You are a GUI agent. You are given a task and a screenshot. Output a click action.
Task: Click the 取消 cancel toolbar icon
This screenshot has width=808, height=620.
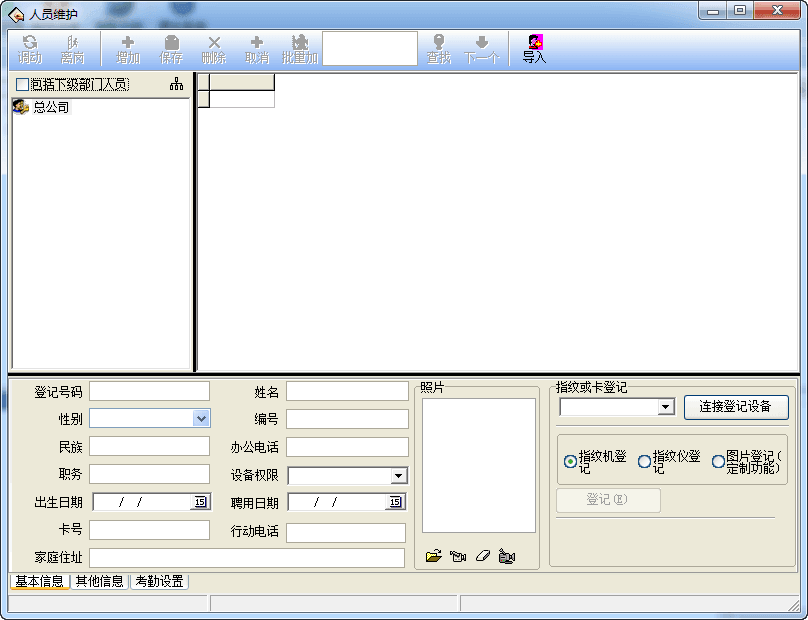257,49
